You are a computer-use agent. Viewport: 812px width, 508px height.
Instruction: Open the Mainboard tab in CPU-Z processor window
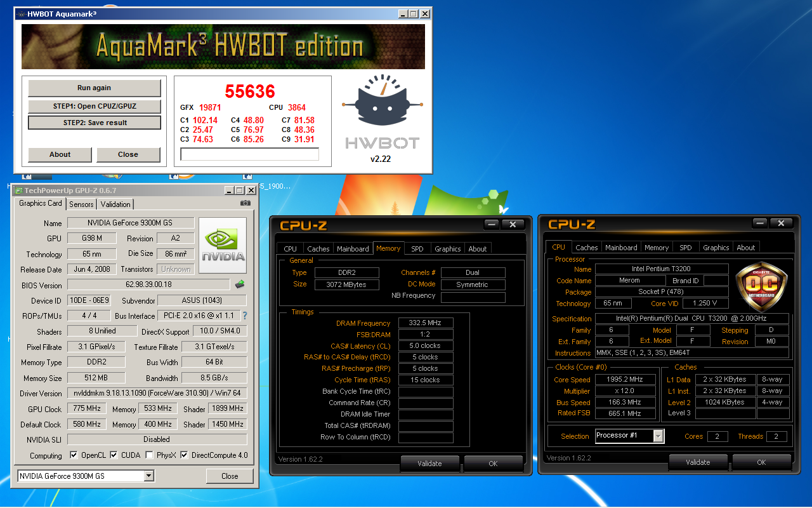click(x=621, y=248)
